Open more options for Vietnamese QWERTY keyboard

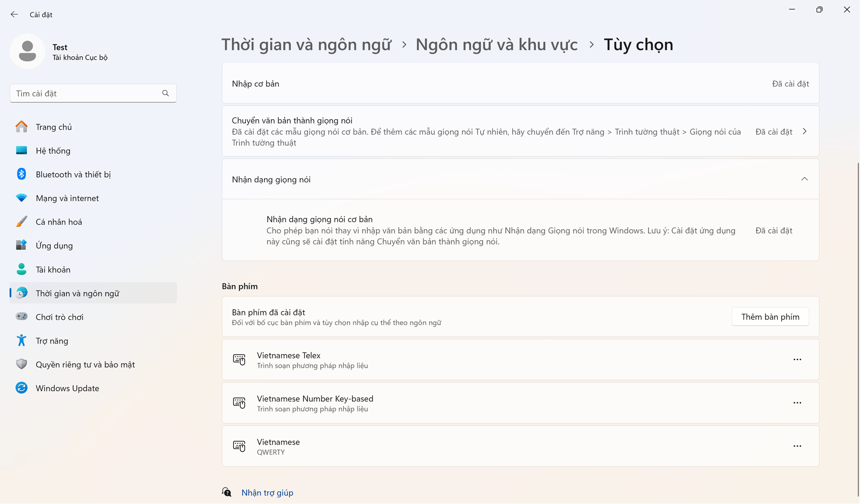point(797,446)
